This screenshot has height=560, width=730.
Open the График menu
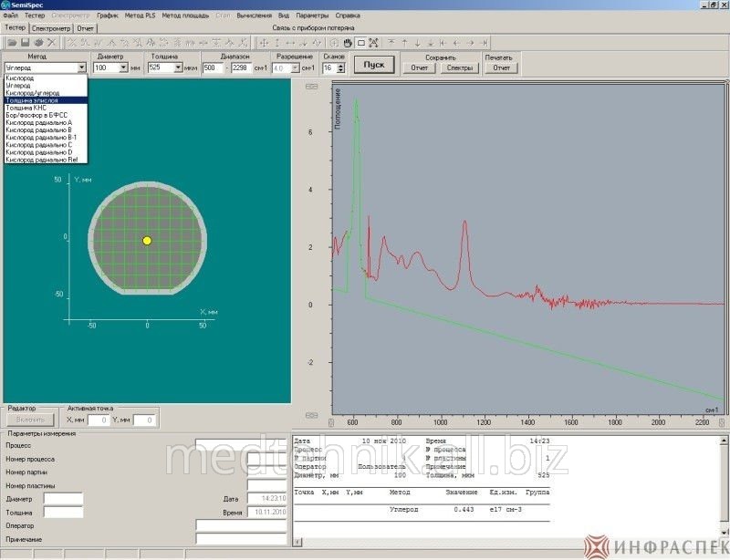[x=107, y=16]
